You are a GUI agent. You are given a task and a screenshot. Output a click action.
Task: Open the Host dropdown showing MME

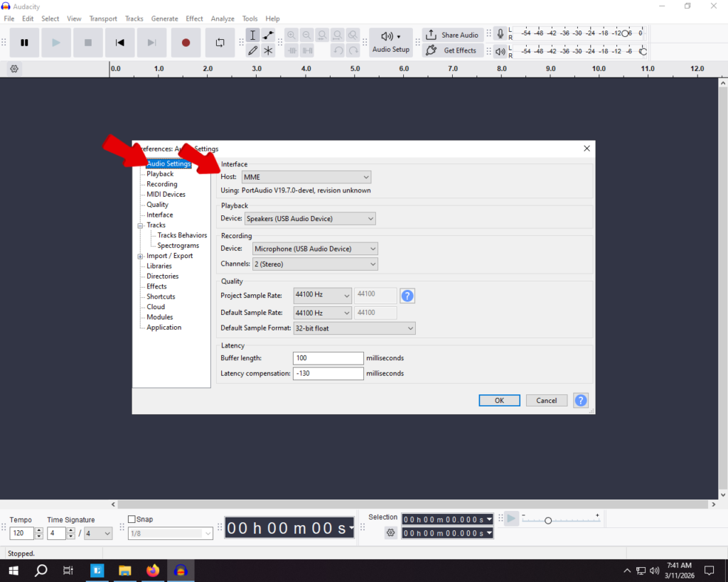pos(306,177)
